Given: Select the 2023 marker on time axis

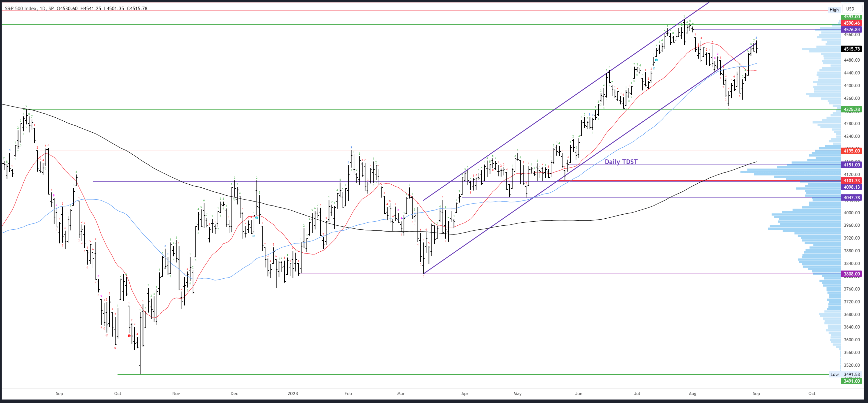Looking at the screenshot, I should coord(293,393).
